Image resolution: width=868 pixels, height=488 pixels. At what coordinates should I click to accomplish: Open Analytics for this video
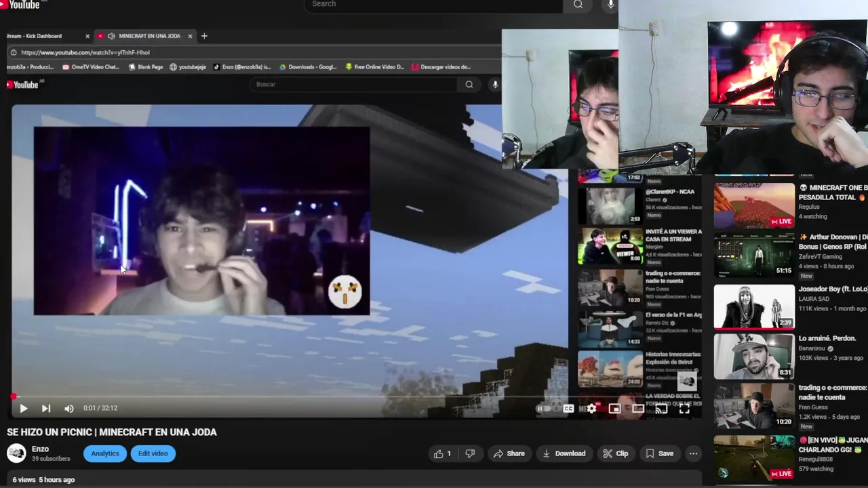coord(105,453)
